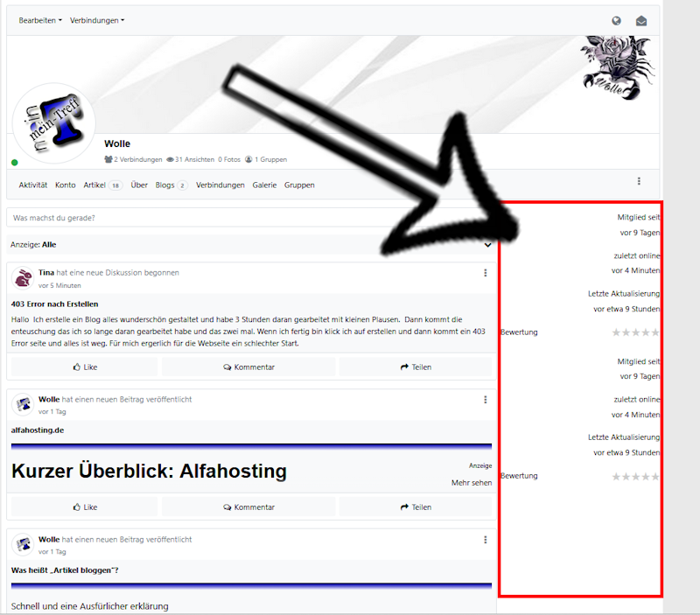700x615 pixels.
Task: Open three-dot menu on Alfahosting post
Action: tap(486, 400)
